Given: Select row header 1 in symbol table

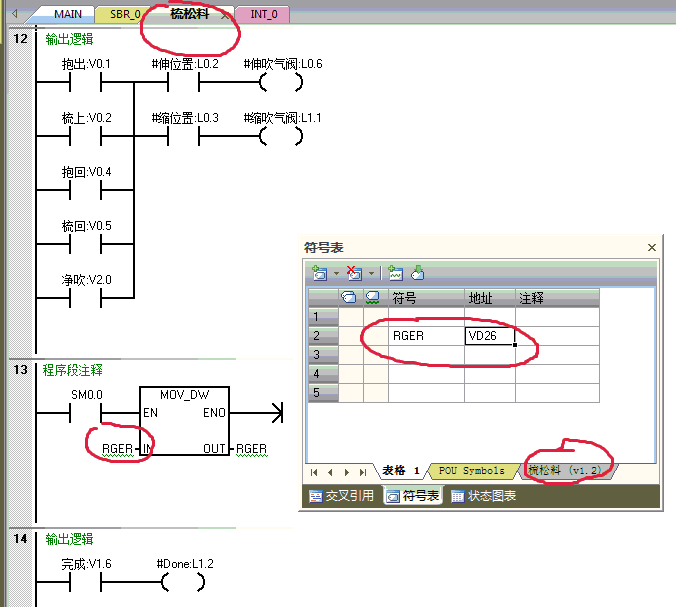Looking at the screenshot, I should click(323, 317).
